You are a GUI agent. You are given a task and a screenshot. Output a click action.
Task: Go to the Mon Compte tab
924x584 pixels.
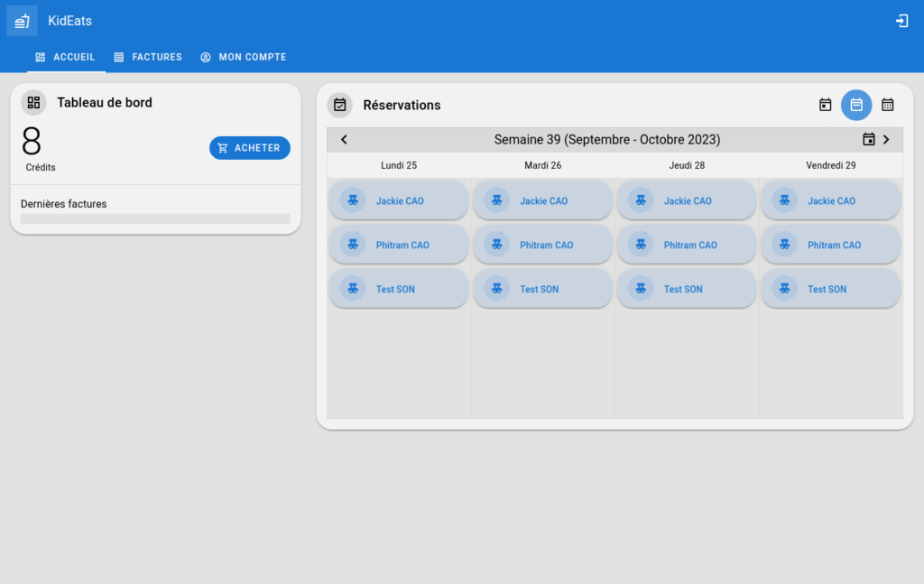pyautogui.click(x=244, y=57)
